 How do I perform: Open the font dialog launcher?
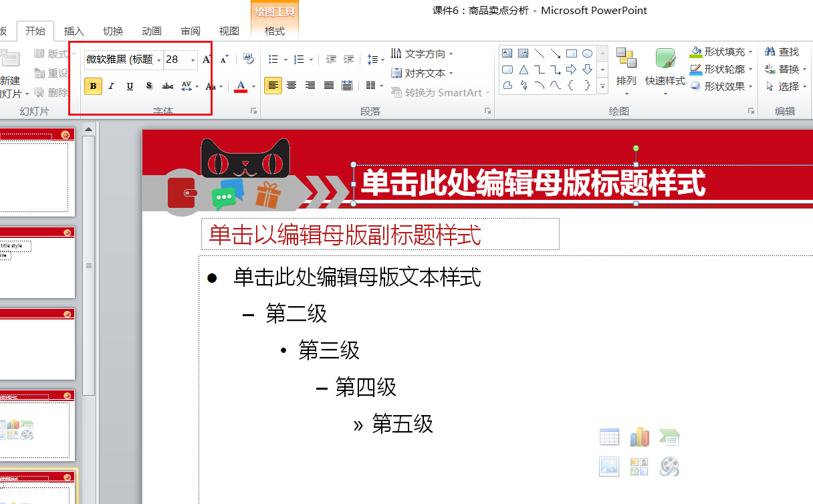tap(253, 111)
